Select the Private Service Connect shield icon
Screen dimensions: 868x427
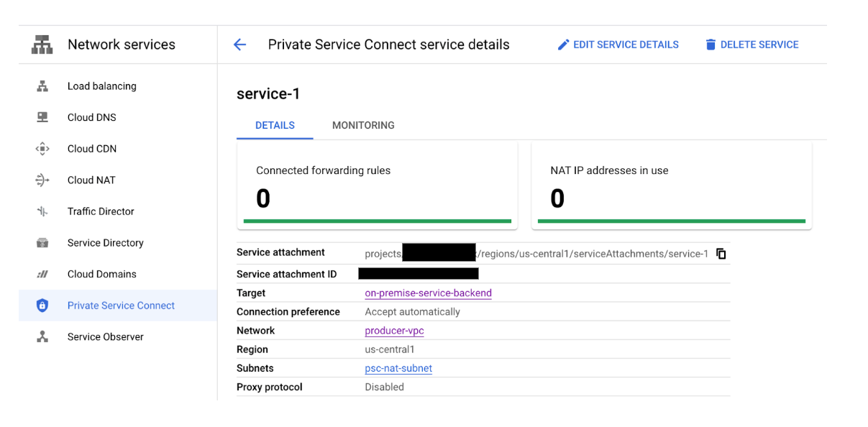point(42,305)
